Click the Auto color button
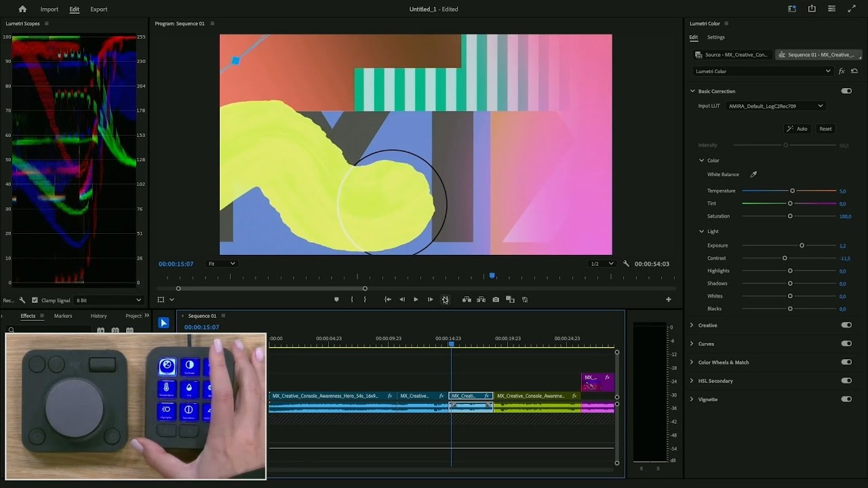Image resolution: width=868 pixels, height=488 pixels. (797, 129)
